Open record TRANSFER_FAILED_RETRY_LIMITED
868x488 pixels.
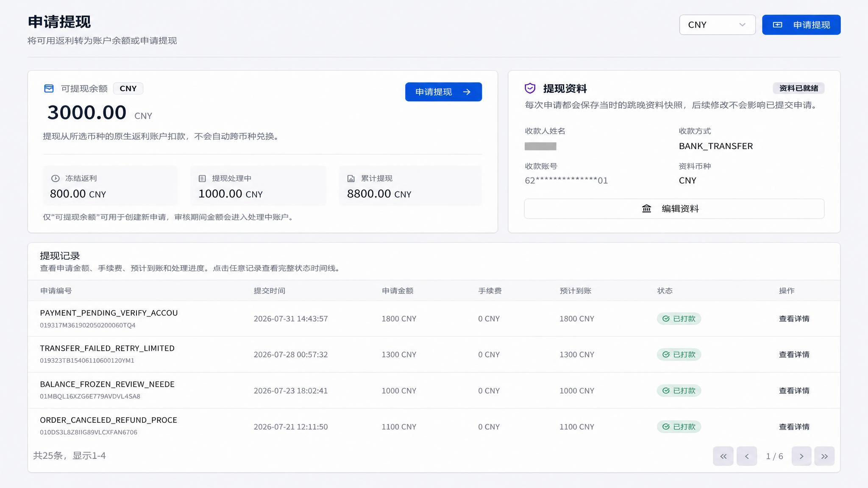[107, 348]
